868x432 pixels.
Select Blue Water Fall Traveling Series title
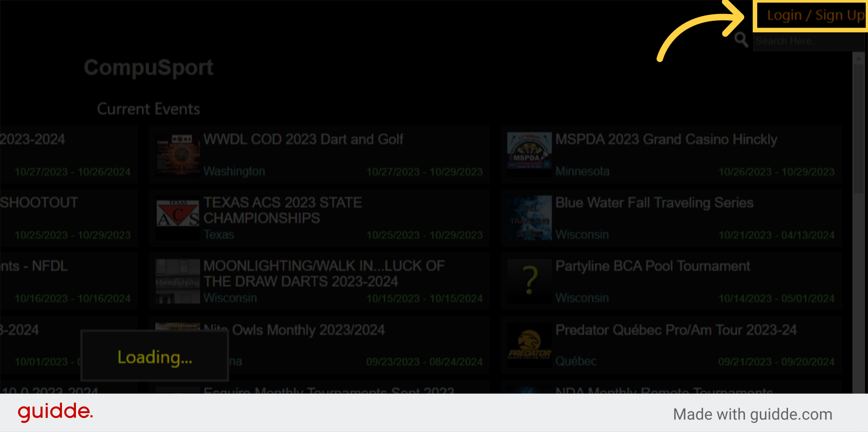(654, 203)
